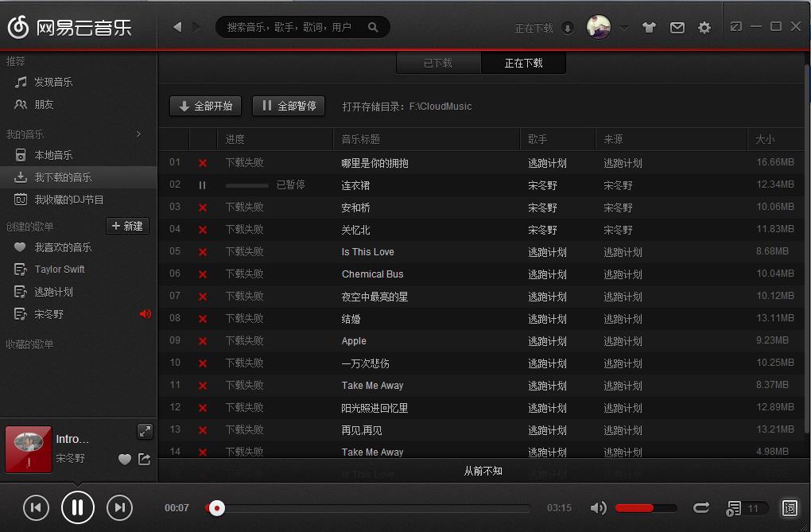Click 全部开始 to start all downloads
The width and height of the screenshot is (811, 532).
point(204,105)
